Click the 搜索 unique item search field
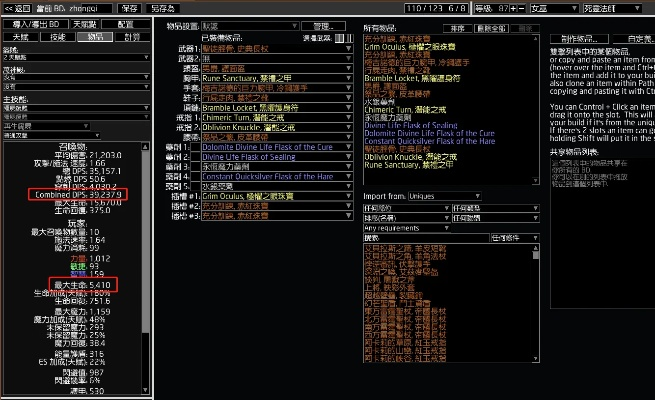The width and height of the screenshot is (655, 400). click(x=426, y=238)
